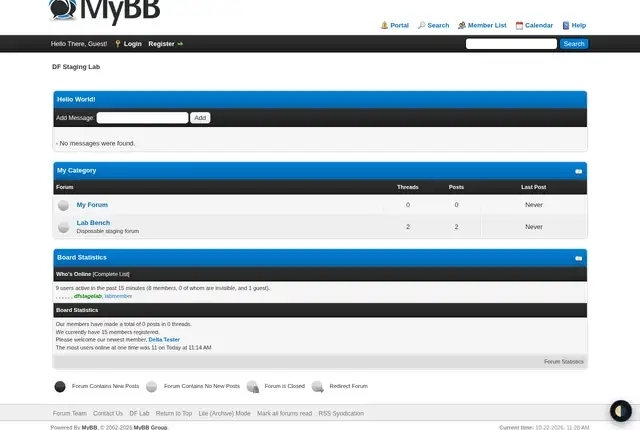Click the My Category title
Viewport: 640px width, 430px height.
[x=77, y=170]
